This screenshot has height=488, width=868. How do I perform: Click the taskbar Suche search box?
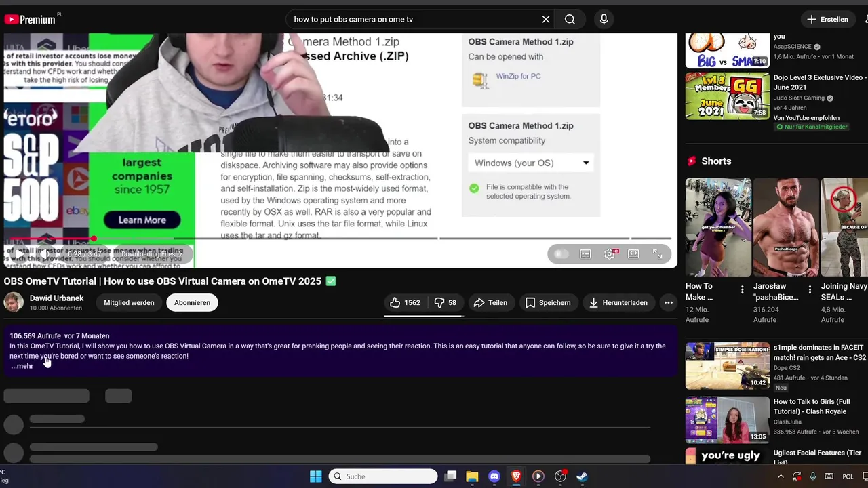pyautogui.click(x=383, y=476)
